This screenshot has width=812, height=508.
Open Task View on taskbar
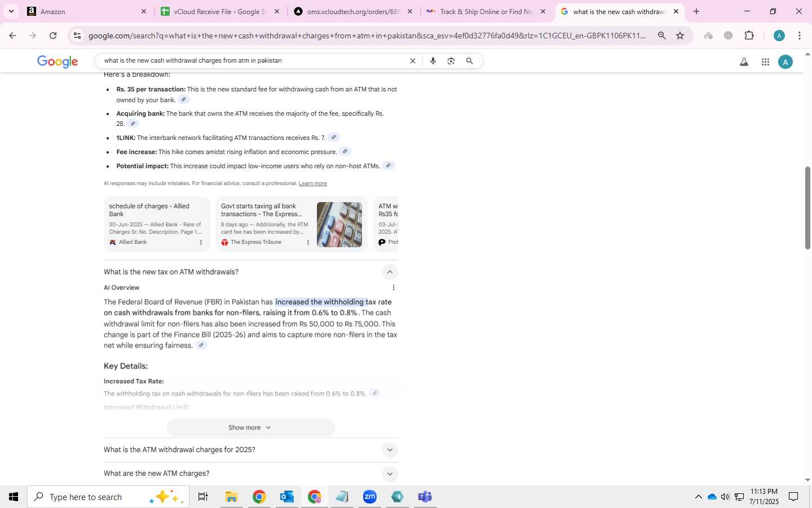(x=203, y=497)
